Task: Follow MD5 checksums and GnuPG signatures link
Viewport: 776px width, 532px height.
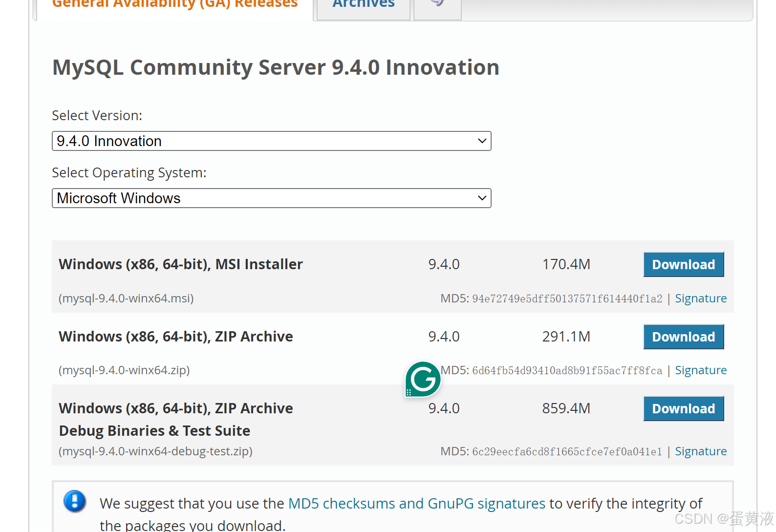Action: pyautogui.click(x=417, y=504)
